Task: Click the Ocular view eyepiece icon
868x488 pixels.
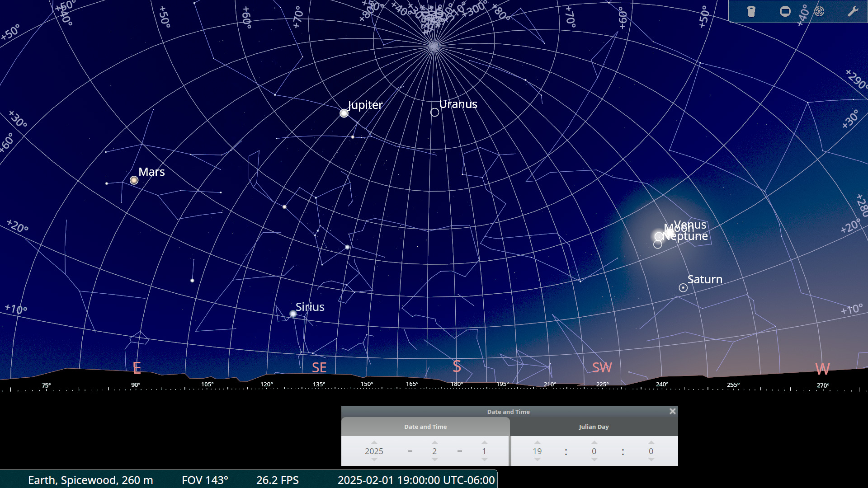Action: (751, 11)
